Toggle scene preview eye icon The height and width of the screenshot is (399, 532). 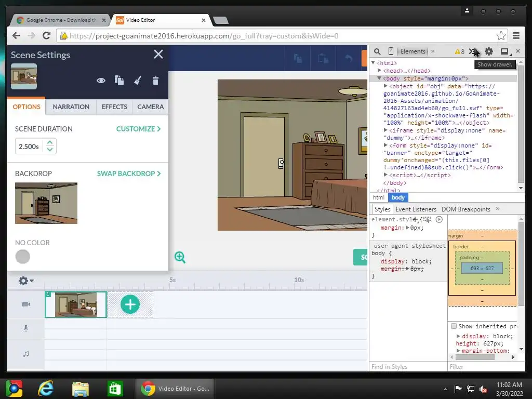click(x=101, y=81)
